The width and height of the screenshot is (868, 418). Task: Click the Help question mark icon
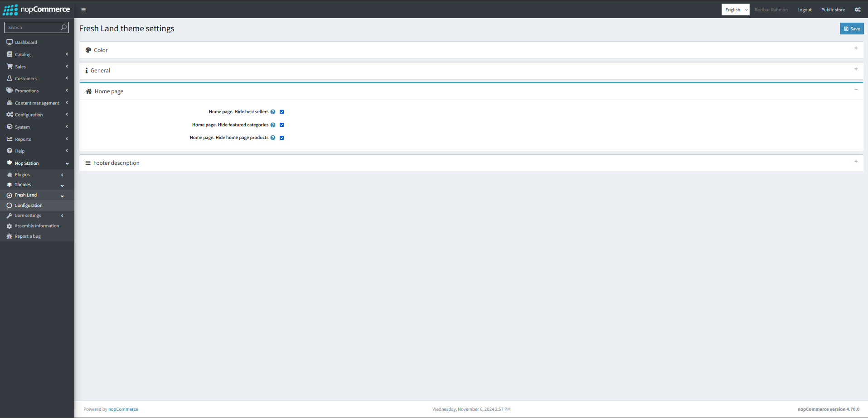click(10, 151)
